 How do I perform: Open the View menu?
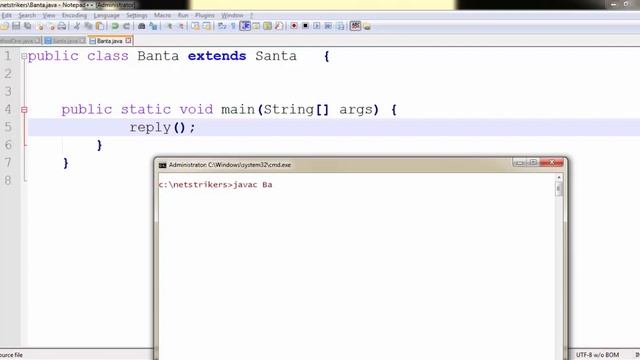coord(49,16)
